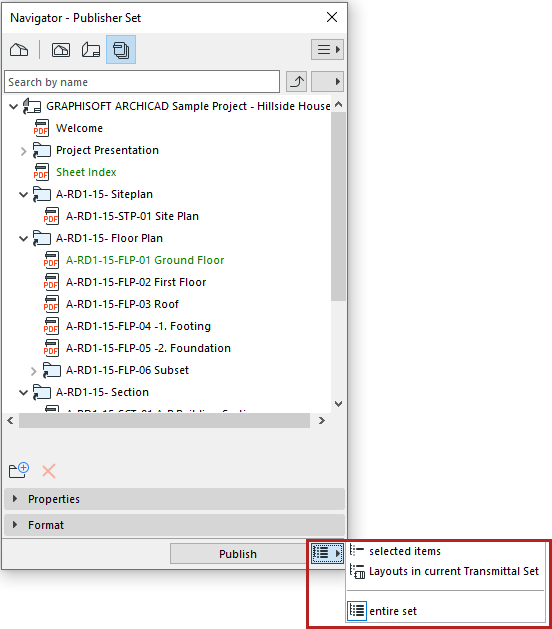Click the A-RD1-15- Floor Plan folder icon
The height and width of the screenshot is (629, 552).
tap(42, 239)
